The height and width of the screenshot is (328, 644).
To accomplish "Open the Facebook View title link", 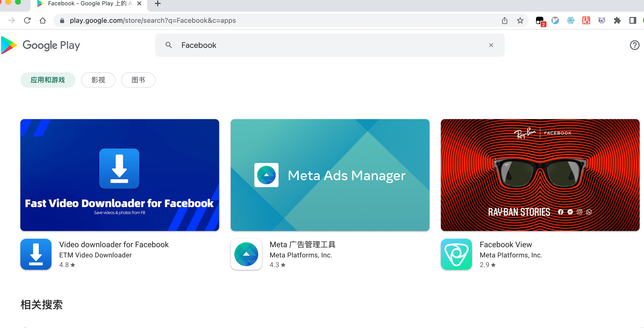I will (x=506, y=245).
